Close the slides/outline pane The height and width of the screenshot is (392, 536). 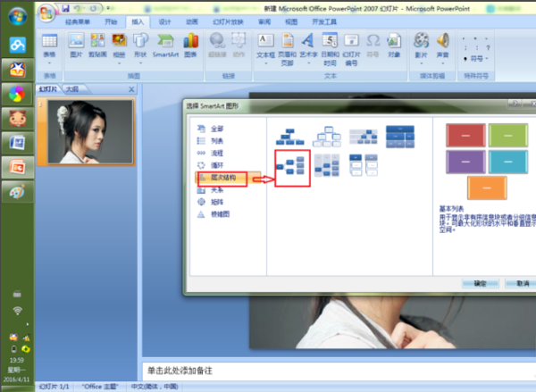tap(131, 89)
